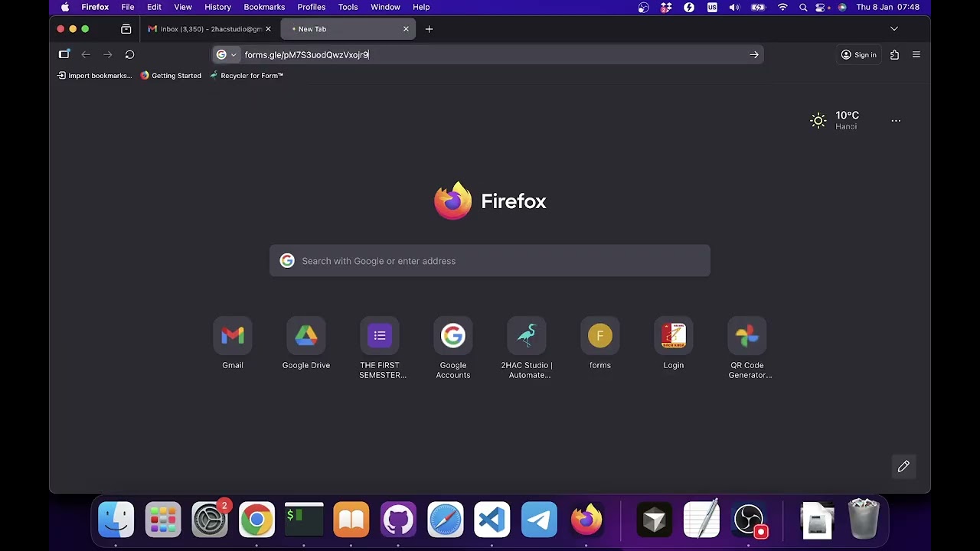Open the Extensions puzzle icon
980x551 pixels.
894,54
